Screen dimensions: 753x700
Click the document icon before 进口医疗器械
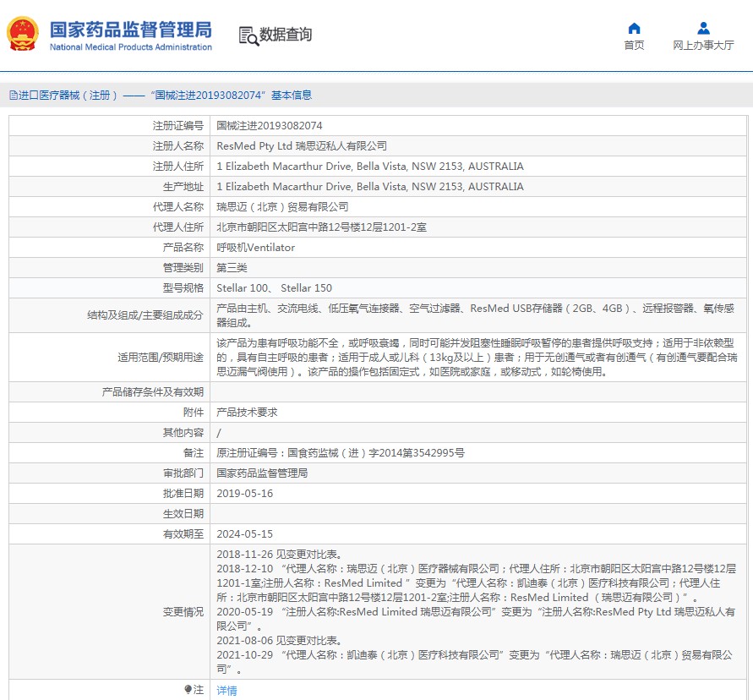[x=13, y=96]
